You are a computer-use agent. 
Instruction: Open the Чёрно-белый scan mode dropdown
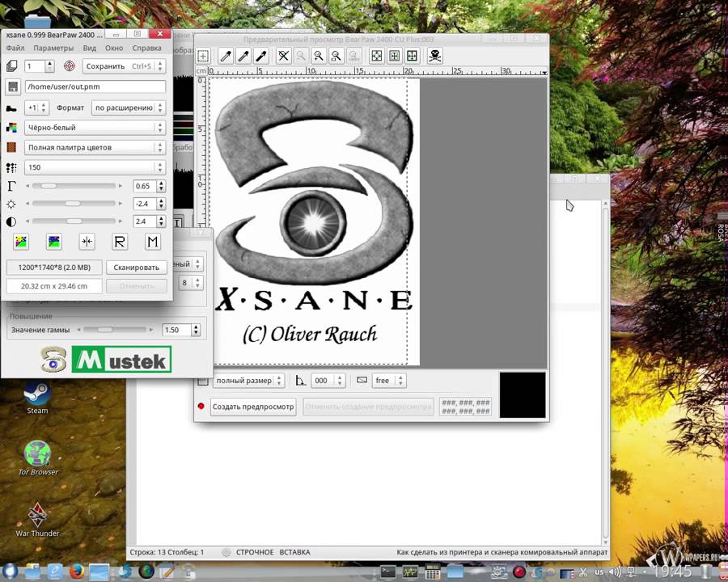tap(95, 128)
